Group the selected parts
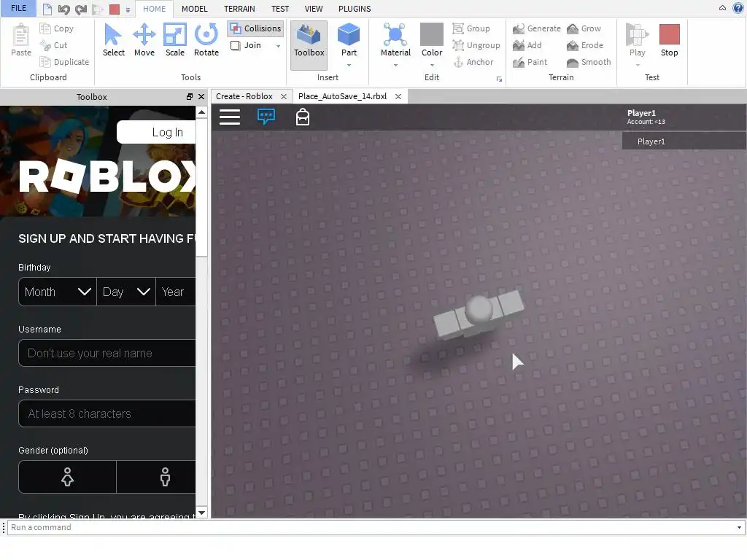Screen dimensions: 747x560 coord(471,28)
